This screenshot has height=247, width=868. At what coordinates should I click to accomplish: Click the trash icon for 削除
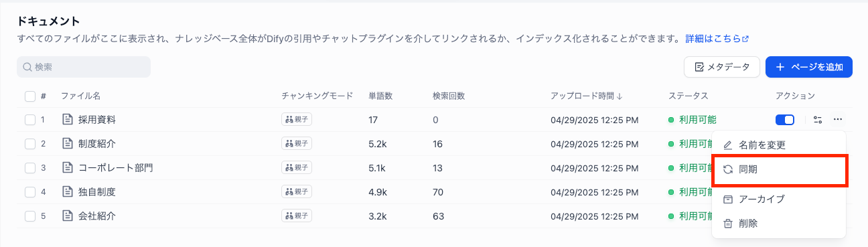pyautogui.click(x=728, y=224)
